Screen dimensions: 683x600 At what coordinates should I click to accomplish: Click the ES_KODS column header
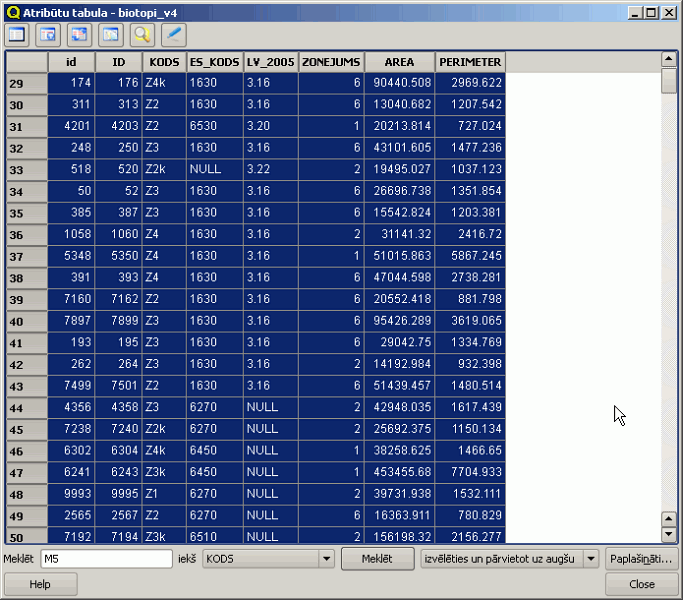(x=214, y=62)
